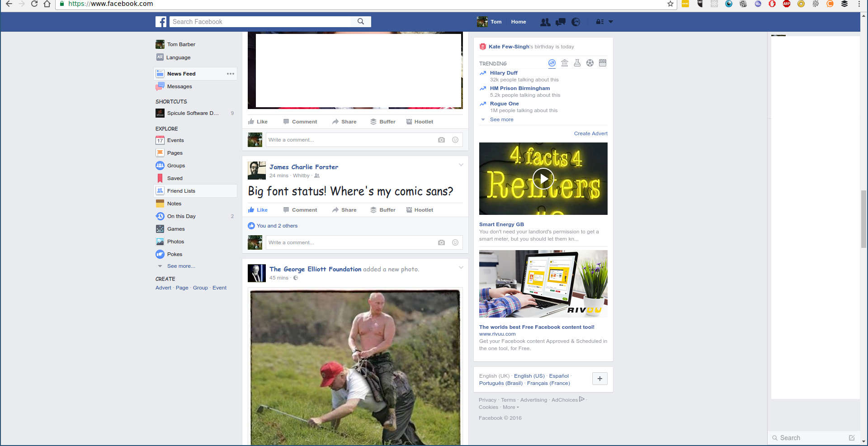Screen dimensions: 868x446
Task: Click the Facebook logo icon
Action: pyautogui.click(x=161, y=22)
